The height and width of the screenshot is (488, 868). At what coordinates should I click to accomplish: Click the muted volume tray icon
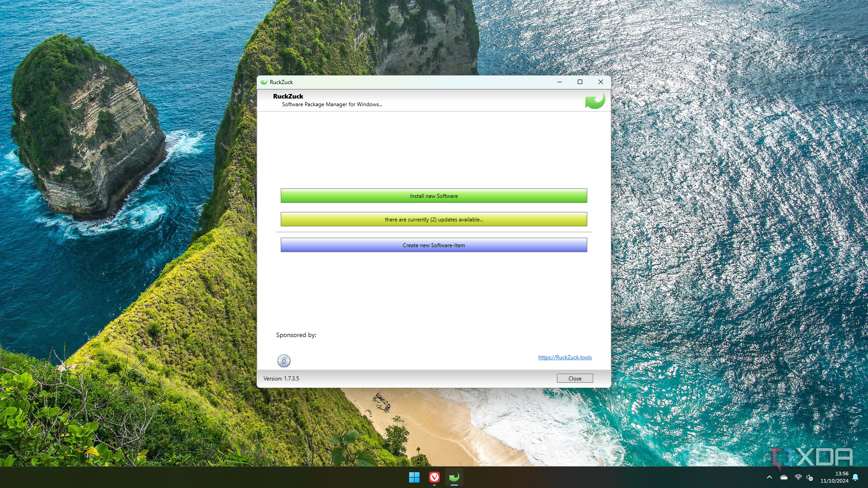tap(810, 477)
